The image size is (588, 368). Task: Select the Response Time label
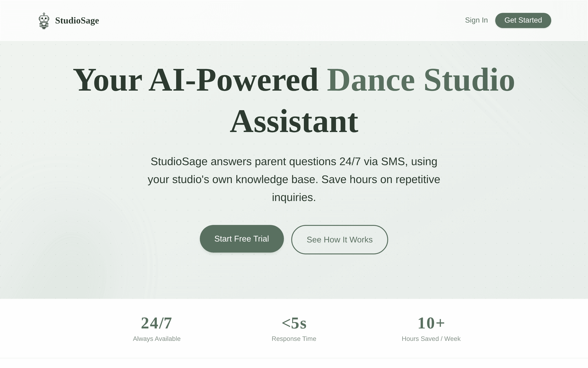coord(294,339)
